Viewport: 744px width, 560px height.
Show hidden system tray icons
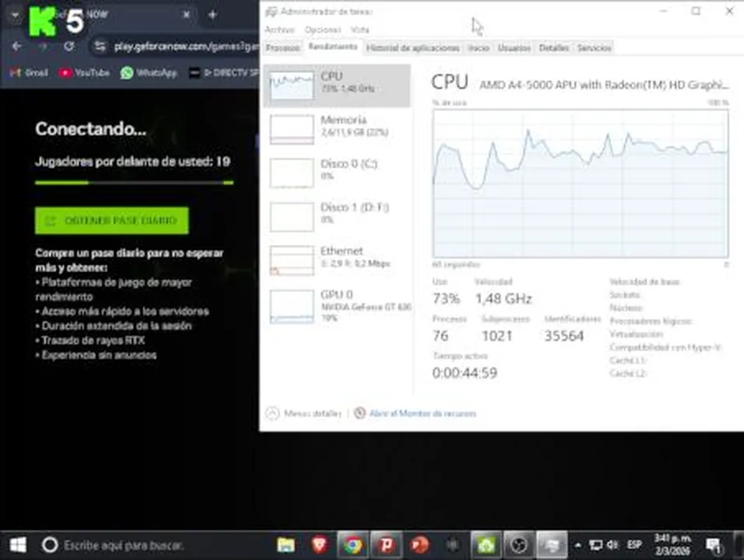(x=578, y=544)
